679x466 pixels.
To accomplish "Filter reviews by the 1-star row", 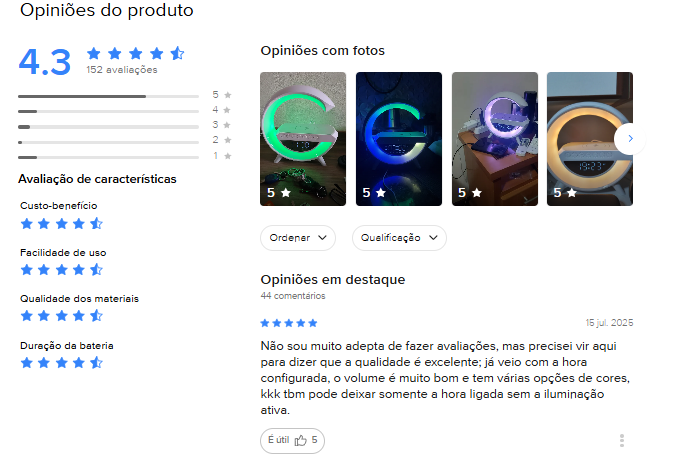I will (125, 156).
